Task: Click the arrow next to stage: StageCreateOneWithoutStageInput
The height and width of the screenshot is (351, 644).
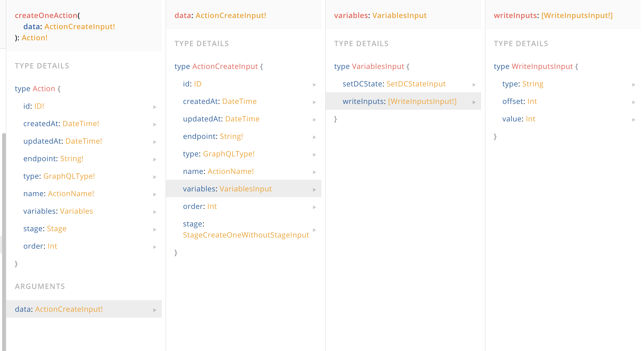Action: (x=315, y=230)
